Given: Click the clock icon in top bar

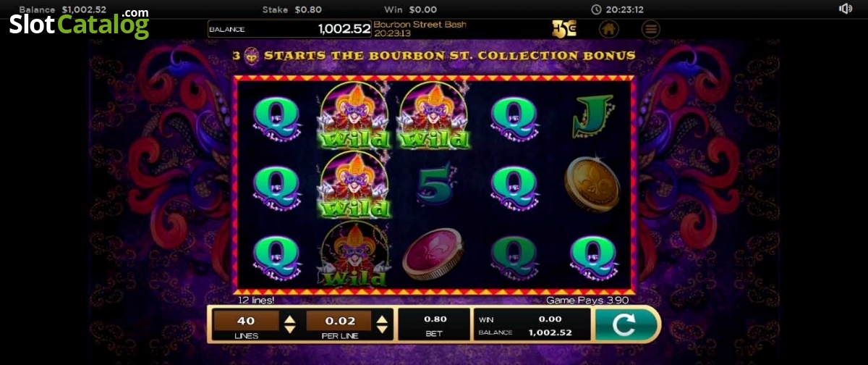Looking at the screenshot, I should click(x=596, y=9).
